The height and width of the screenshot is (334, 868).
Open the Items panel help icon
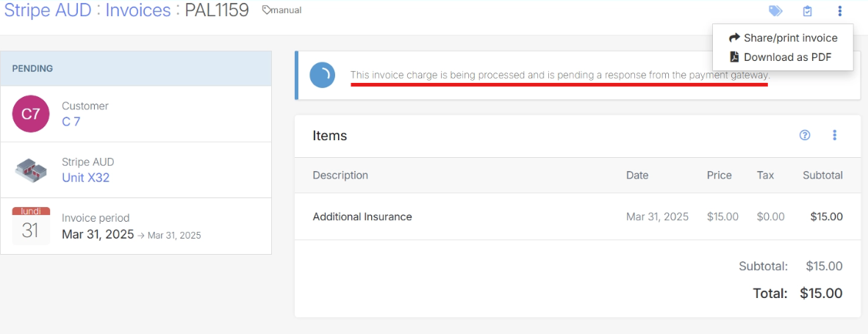805,135
